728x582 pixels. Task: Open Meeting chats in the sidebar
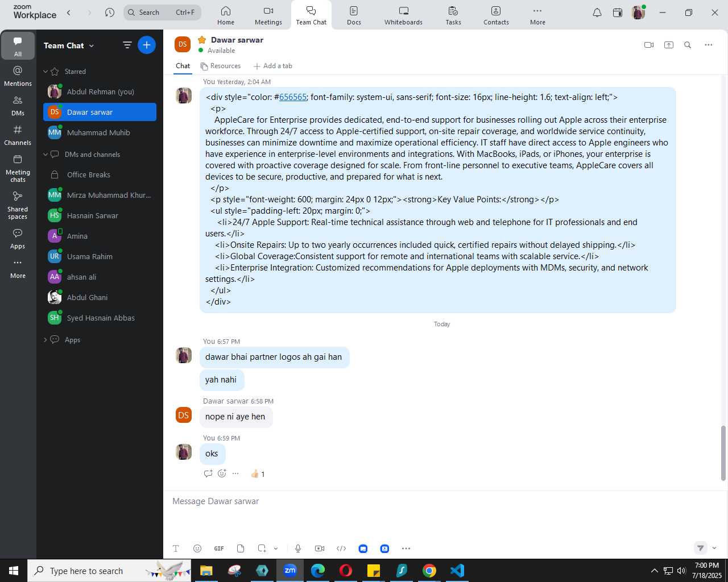click(18, 168)
